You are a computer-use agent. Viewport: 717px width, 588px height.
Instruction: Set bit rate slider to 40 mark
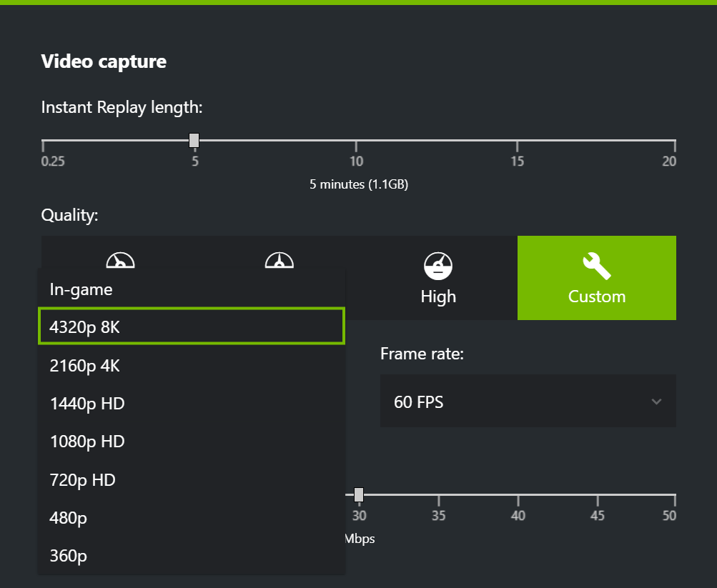click(x=518, y=495)
